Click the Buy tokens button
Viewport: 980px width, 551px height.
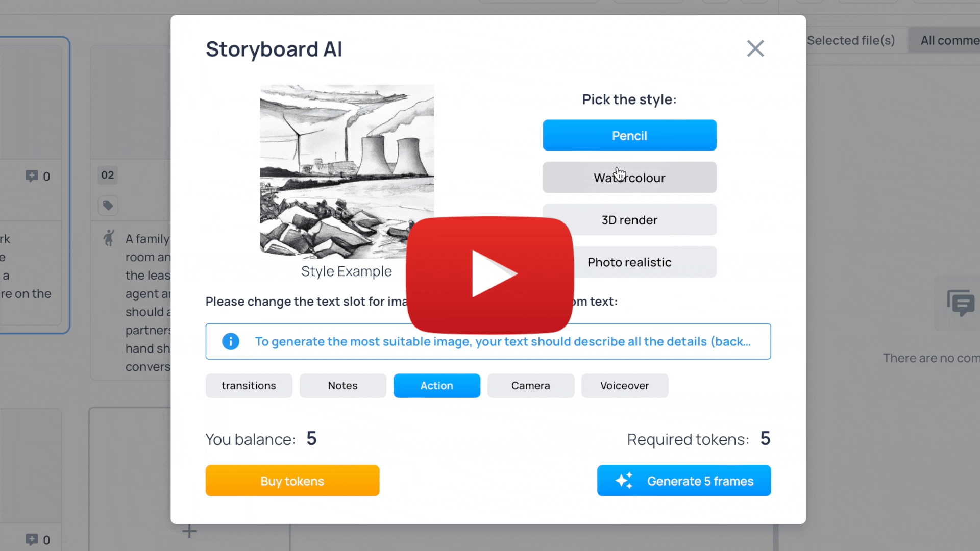point(292,481)
